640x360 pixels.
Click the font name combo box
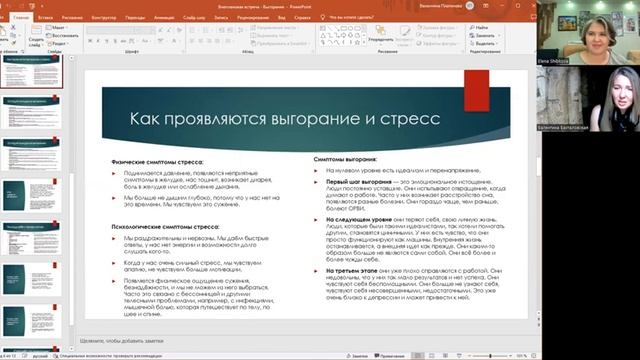coord(111,30)
